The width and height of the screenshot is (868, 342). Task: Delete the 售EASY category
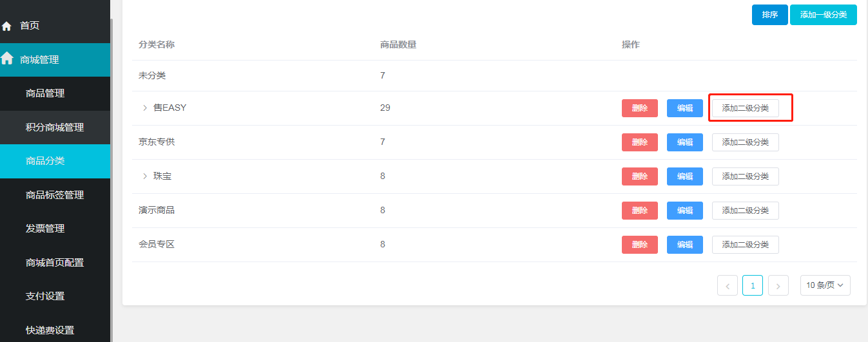[x=639, y=108]
